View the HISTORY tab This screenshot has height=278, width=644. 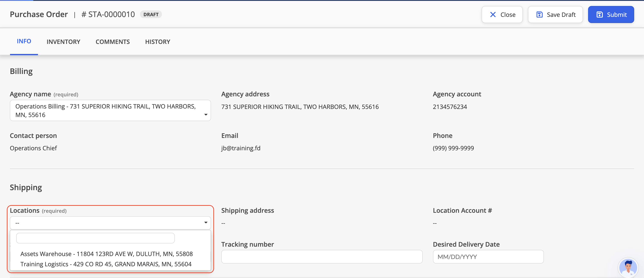(x=157, y=42)
